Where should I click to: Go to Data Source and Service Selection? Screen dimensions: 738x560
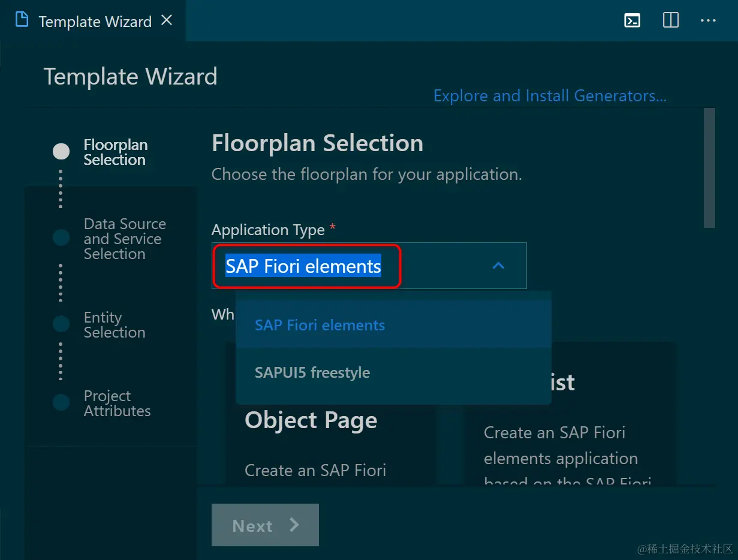(124, 239)
